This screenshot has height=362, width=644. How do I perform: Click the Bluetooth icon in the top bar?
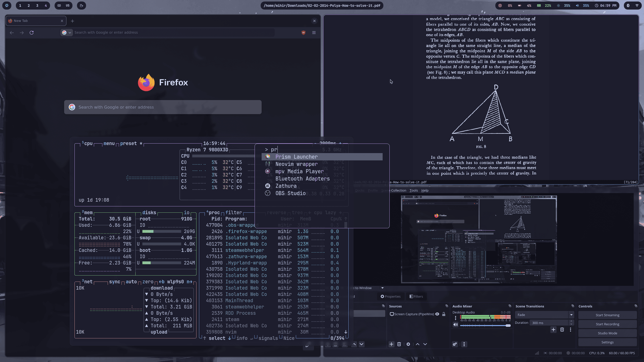(628, 6)
